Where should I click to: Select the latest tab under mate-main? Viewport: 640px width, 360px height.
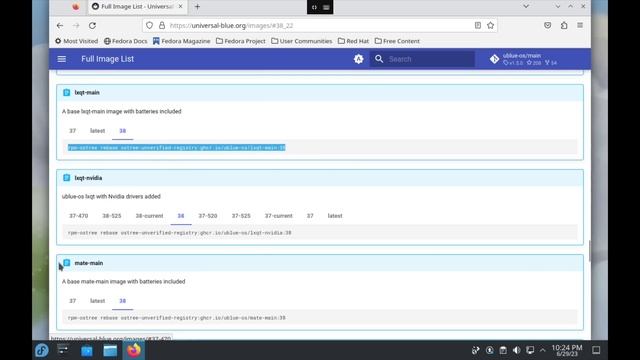pos(98,301)
